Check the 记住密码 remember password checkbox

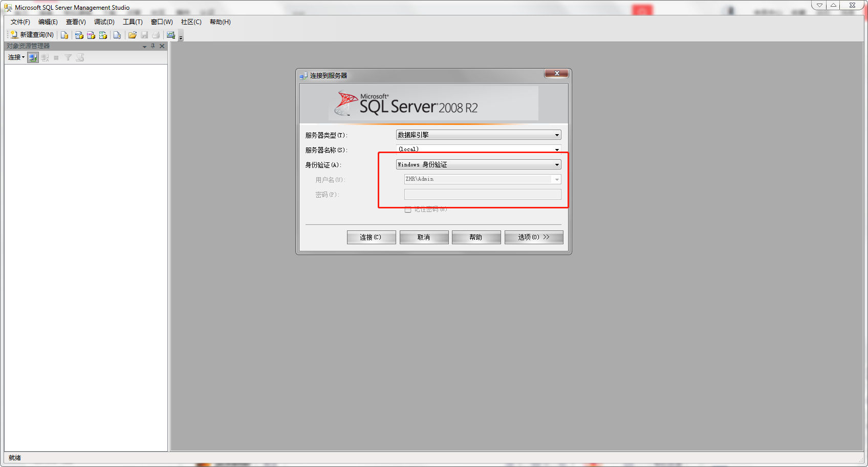click(x=408, y=209)
